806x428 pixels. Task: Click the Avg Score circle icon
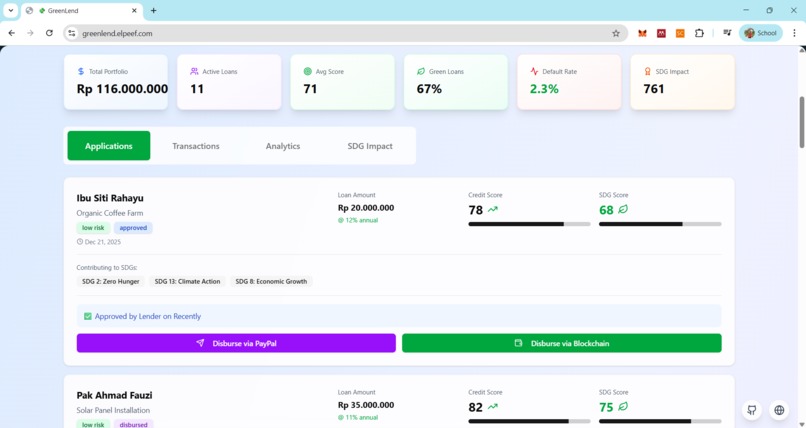pyautogui.click(x=307, y=71)
